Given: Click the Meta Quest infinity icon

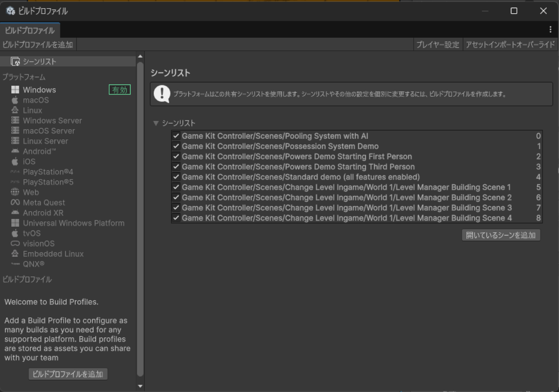Looking at the screenshot, I should point(15,203).
